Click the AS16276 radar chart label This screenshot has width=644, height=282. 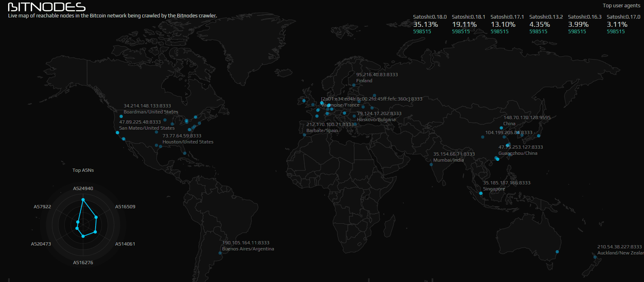83,263
